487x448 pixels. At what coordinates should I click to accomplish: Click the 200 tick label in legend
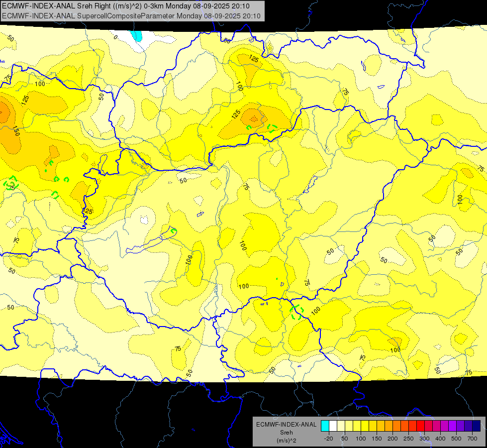click(392, 439)
